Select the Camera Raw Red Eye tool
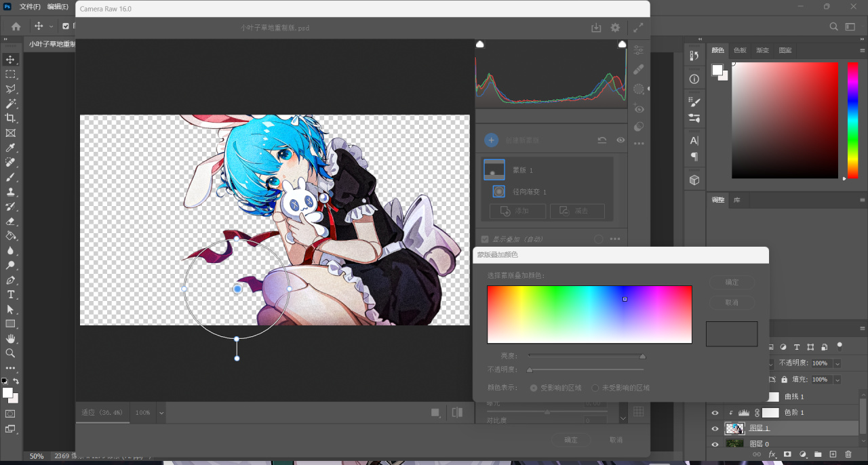Image resolution: width=868 pixels, height=465 pixels. (x=639, y=108)
